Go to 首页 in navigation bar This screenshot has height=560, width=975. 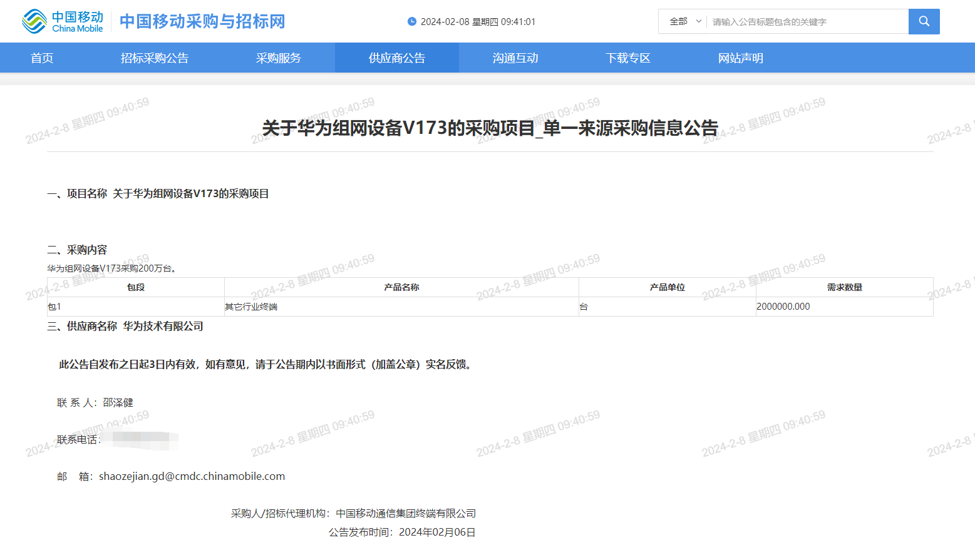(x=42, y=58)
